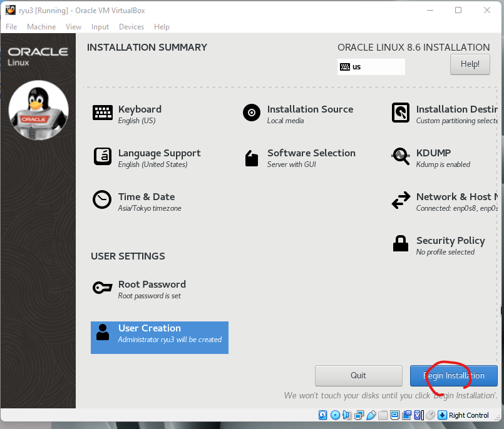504x429 pixels.
Task: Open the View menu
Action: 74,27
